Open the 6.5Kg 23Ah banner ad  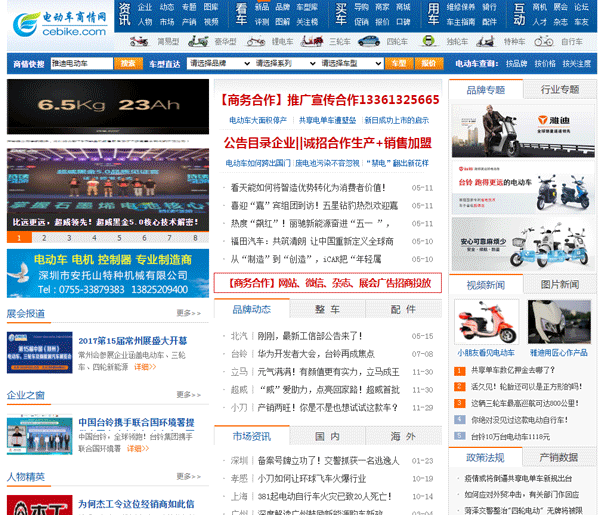[108, 107]
